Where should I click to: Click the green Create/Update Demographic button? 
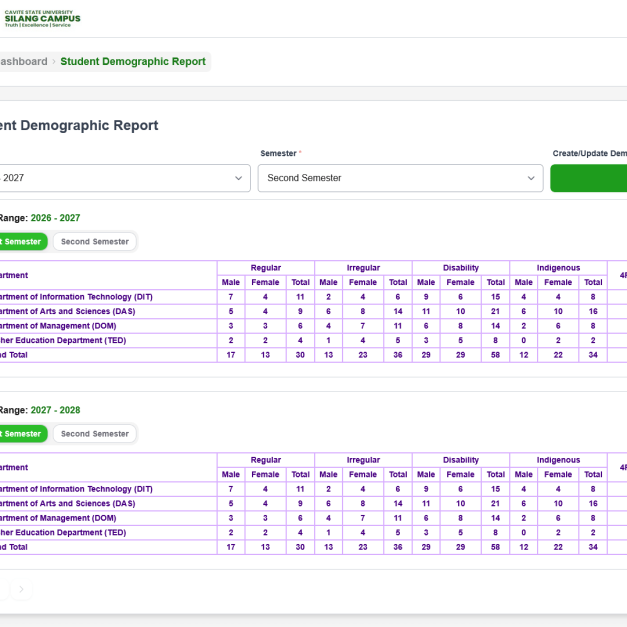point(589,178)
